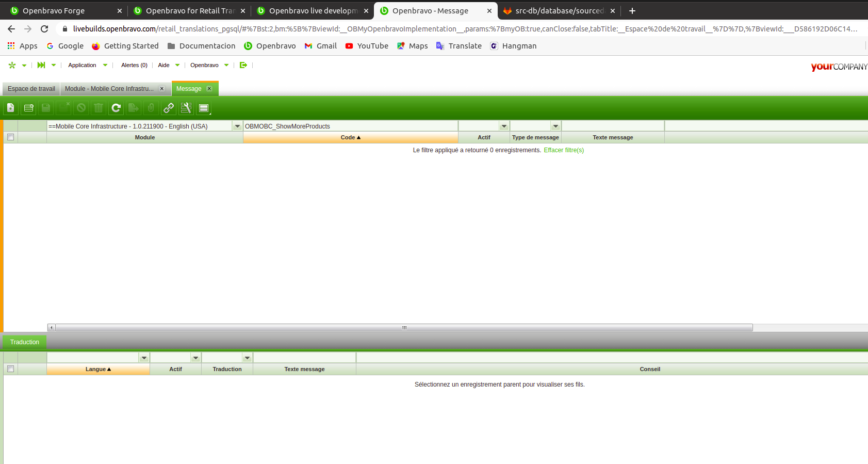
Task: Close the Module - Mobile Core Infrastructure tab
Action: [162, 89]
